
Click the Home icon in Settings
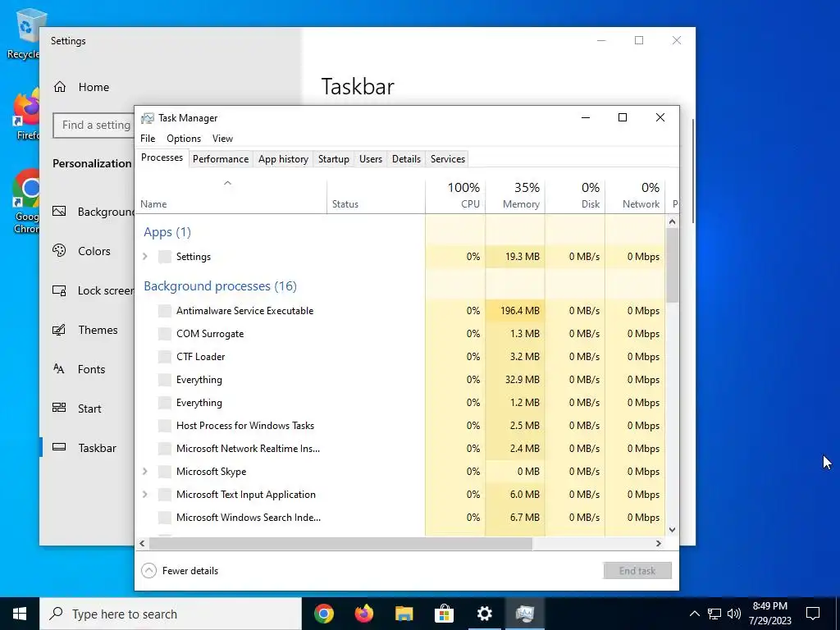59,87
